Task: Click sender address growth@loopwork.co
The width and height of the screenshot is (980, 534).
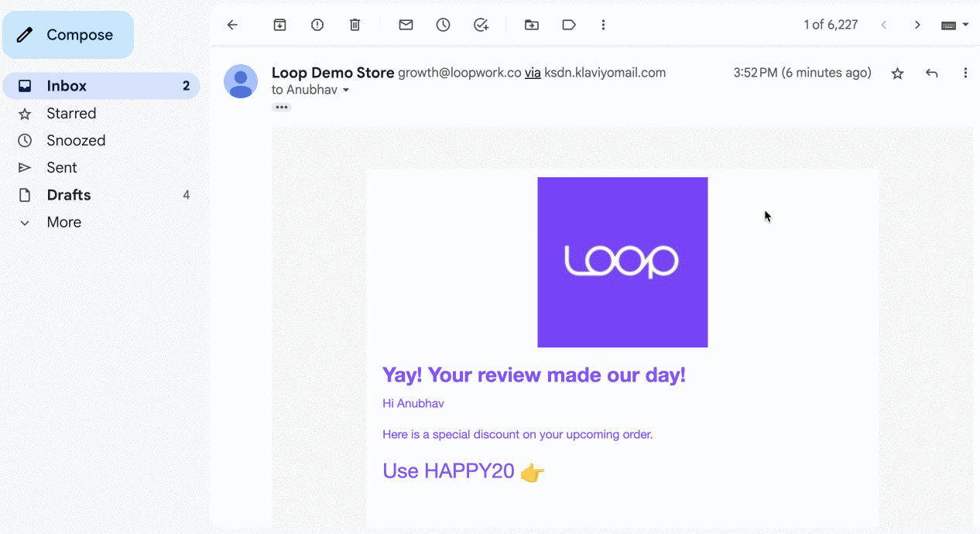Action: (460, 73)
